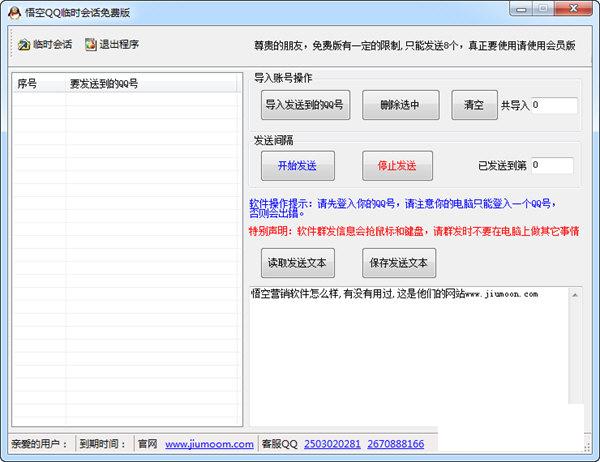The height and width of the screenshot is (462, 600).
Task: Click the 客服QQ status bar label
Action: click(280, 444)
